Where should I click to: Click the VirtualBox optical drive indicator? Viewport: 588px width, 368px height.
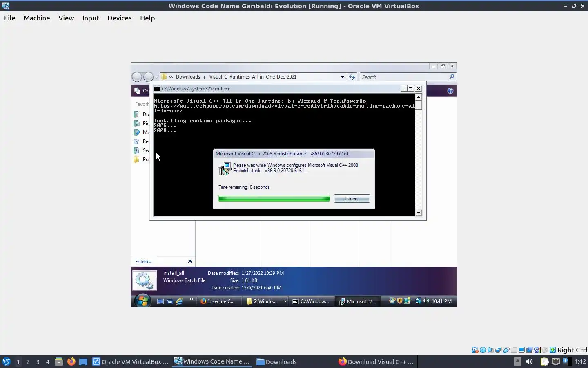(x=483, y=350)
